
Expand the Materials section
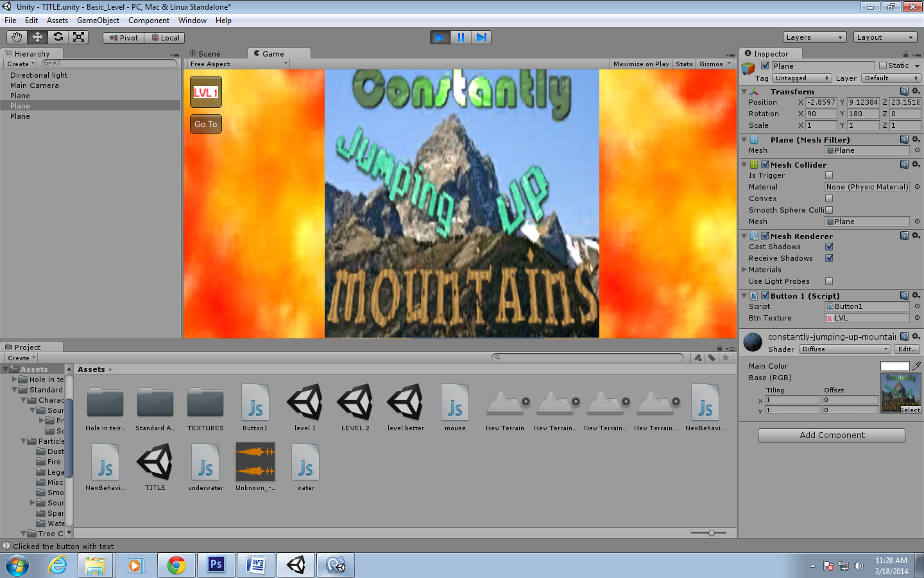click(x=744, y=270)
